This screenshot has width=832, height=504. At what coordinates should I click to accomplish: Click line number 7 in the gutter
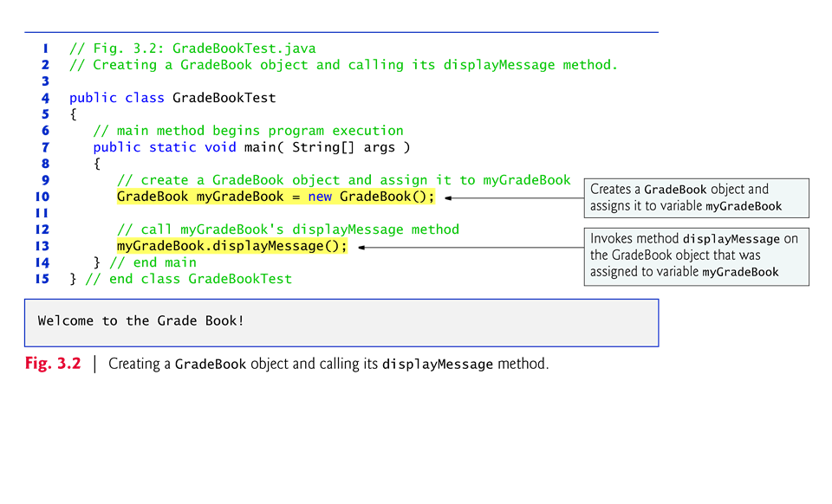tap(45, 147)
